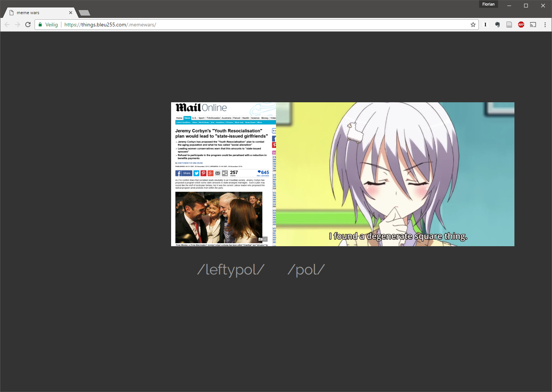Click the Mail Online article meme image
552x392 pixels.
tap(223, 174)
